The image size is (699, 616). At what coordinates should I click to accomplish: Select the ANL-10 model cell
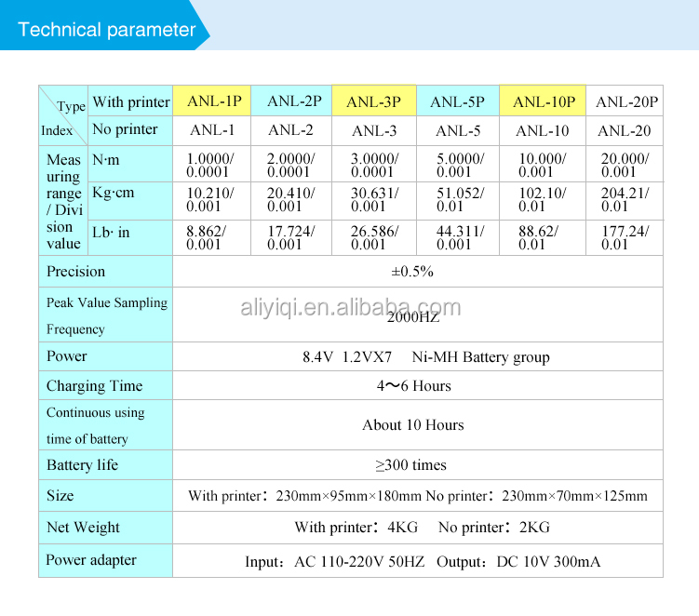coord(543,130)
